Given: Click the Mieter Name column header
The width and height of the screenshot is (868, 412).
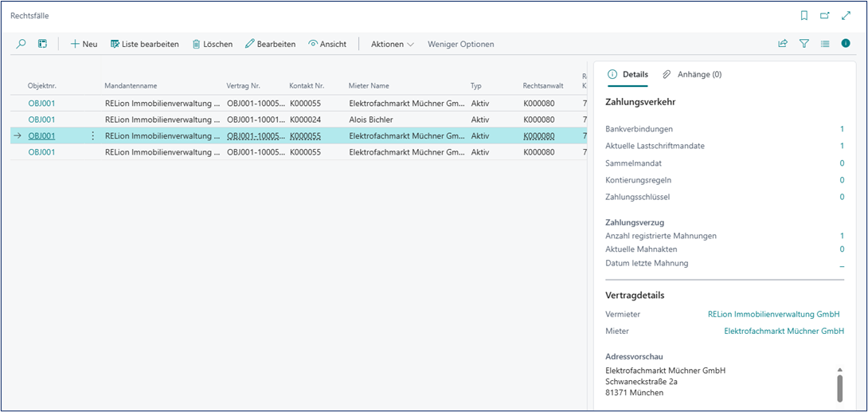Looking at the screenshot, I should click(369, 86).
